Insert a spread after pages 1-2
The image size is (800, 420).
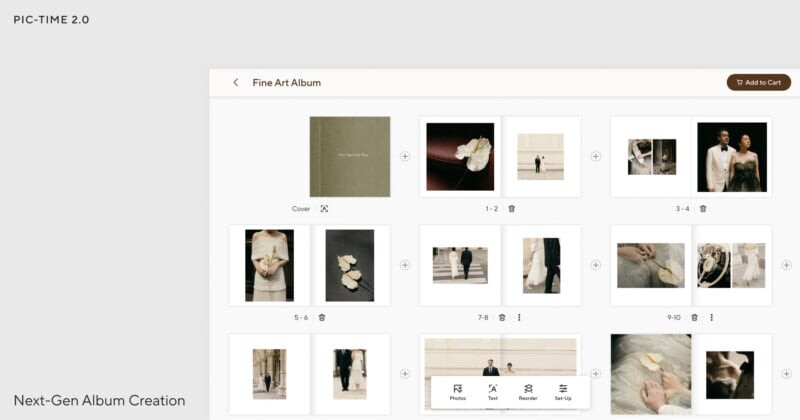[596, 156]
